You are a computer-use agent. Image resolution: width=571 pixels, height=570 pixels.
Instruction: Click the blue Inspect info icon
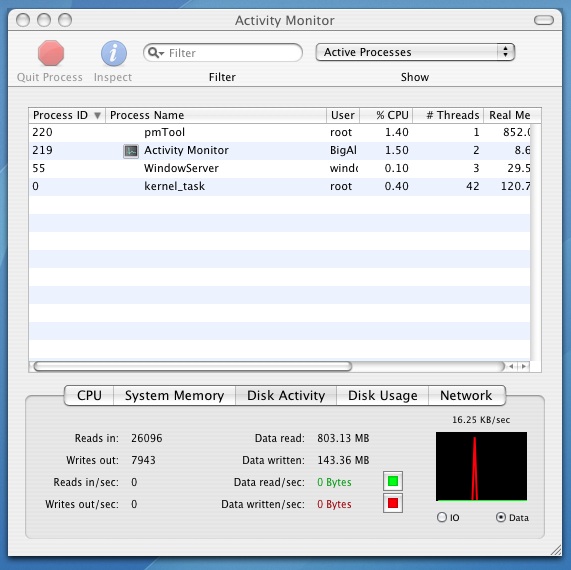(x=114, y=53)
